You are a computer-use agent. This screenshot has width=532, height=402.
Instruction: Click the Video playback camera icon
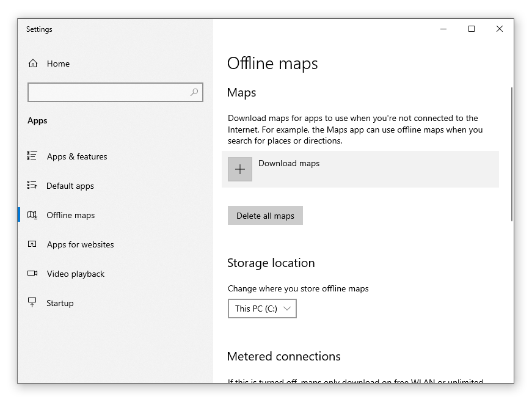32,273
